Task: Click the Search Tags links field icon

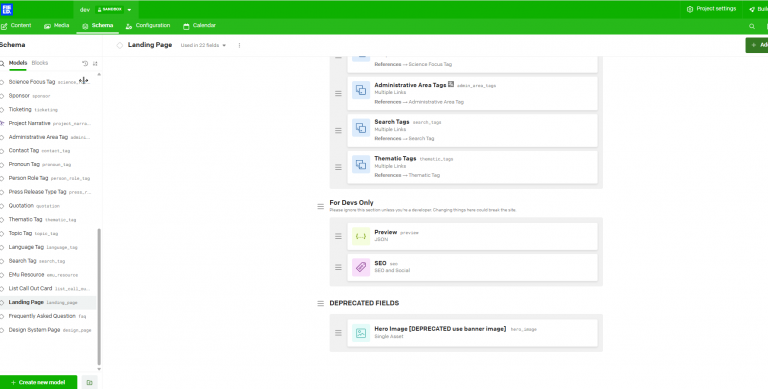Action: (361, 128)
